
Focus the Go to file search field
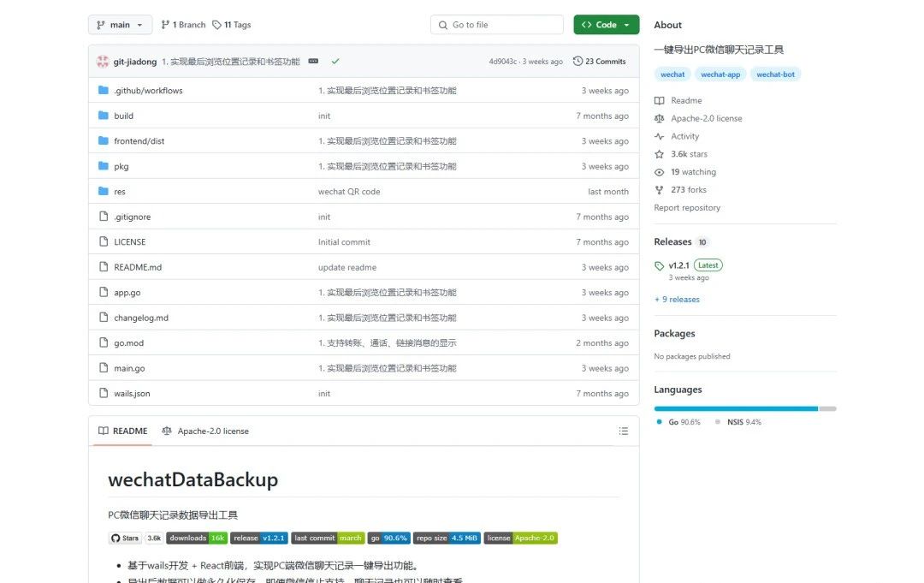[x=497, y=25]
